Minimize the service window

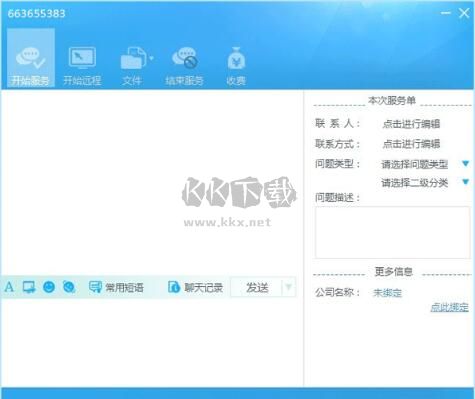tap(446, 13)
